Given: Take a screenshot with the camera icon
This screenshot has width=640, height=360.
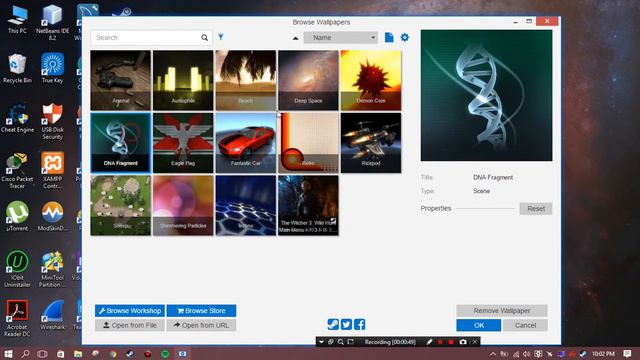Looking at the screenshot, I should [463, 342].
